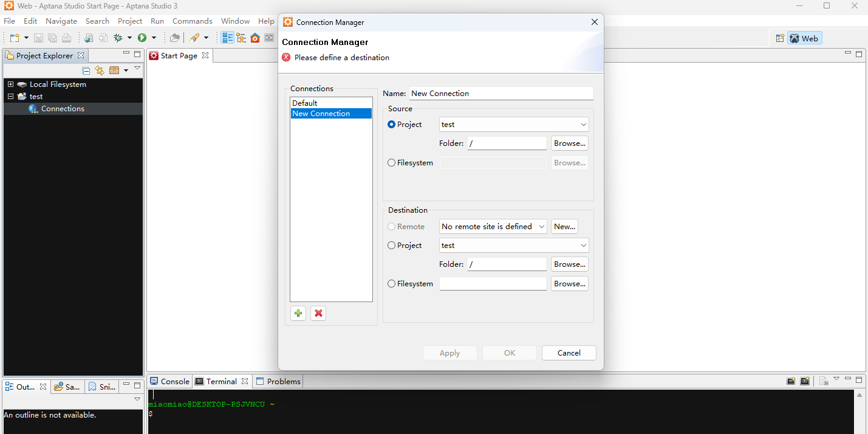This screenshot has width=868, height=434.
Task: Click the Open Perspective icon beside Web
Action: point(780,38)
